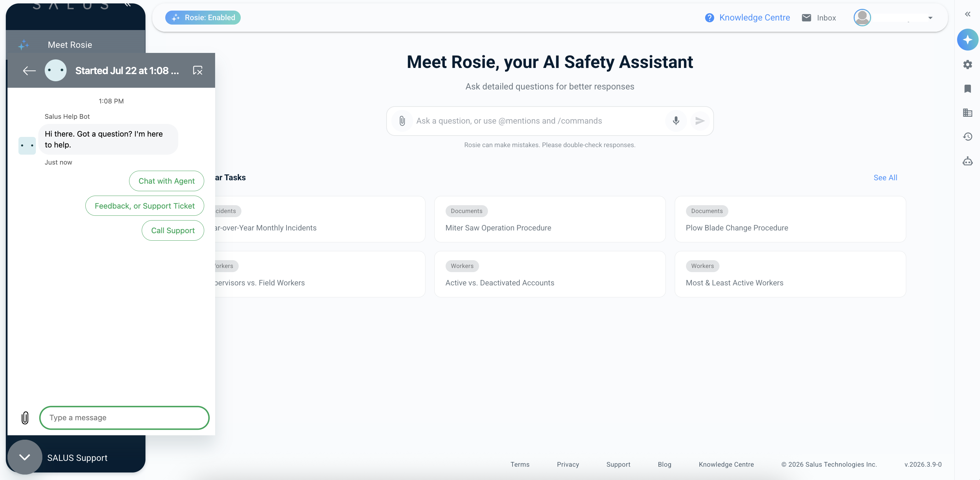Toggle the Rosie: Enabled pill
The image size is (980, 480).
click(x=203, y=17)
